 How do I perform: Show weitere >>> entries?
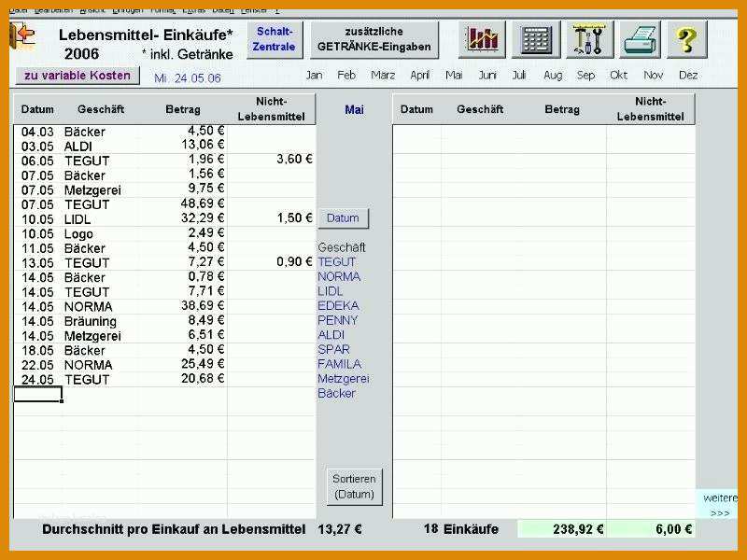719,505
